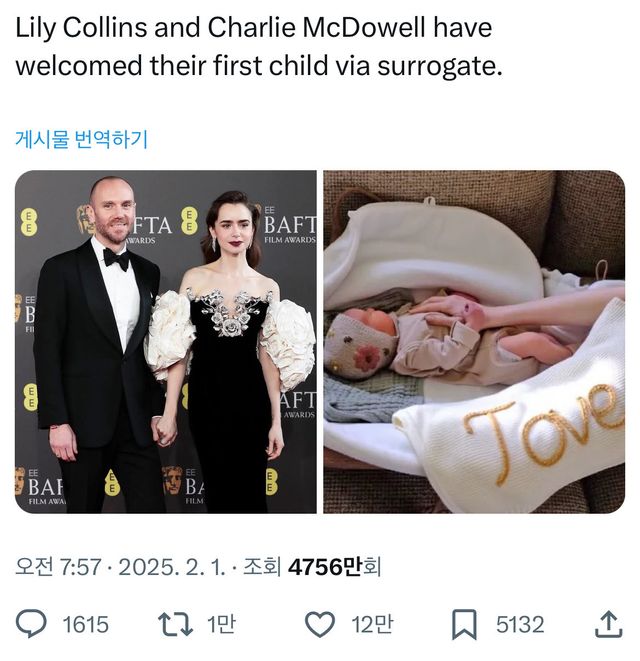Click the 게시물 번역하기 translate link
The width and height of the screenshot is (640, 661).
81,139
